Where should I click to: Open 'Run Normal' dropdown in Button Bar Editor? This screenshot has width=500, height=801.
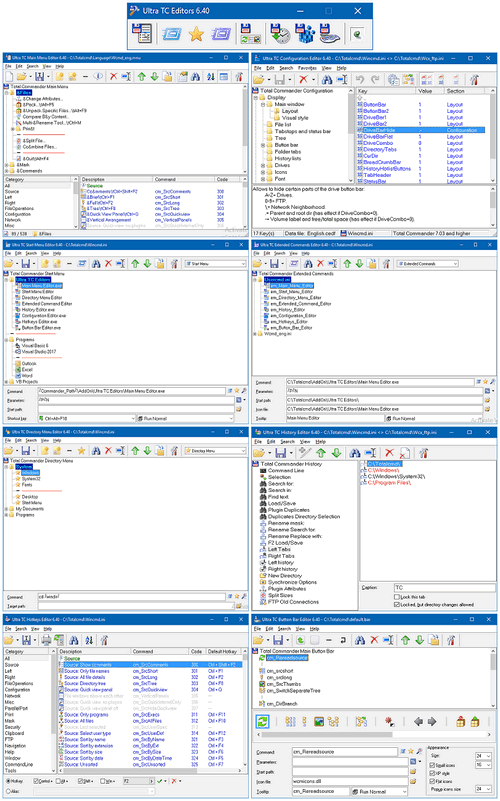379,791
